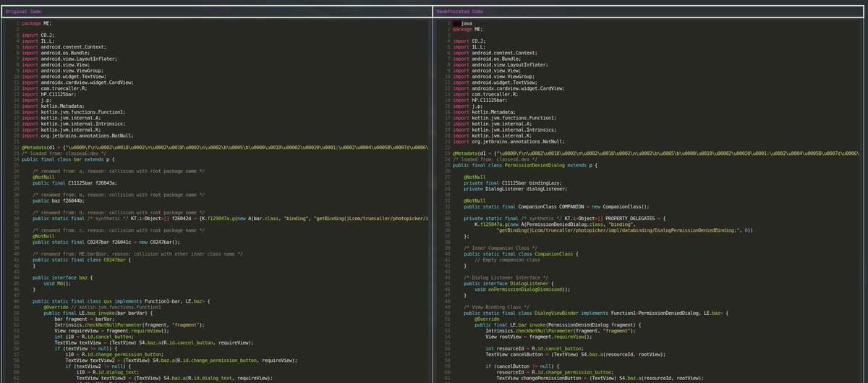868x383 pixels.
Task: Select "import IL.L;" in Deobfuscated Code panel
Action: (469, 47)
